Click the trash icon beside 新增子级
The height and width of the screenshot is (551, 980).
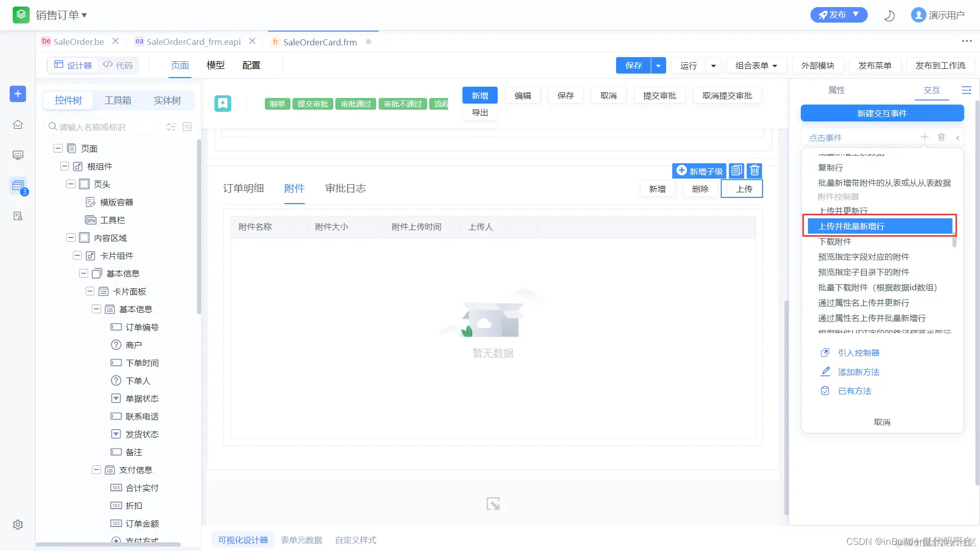pos(754,170)
